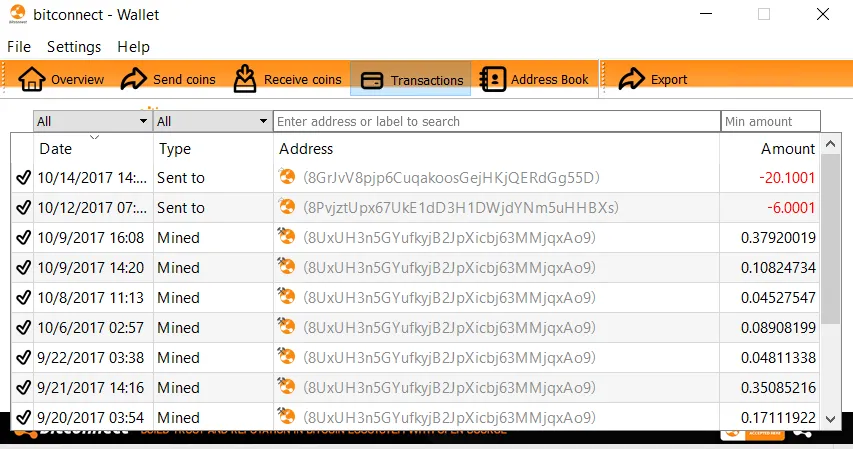This screenshot has width=853, height=449.
Task: Click the vertical scrollbar thumb
Action: click(830, 239)
